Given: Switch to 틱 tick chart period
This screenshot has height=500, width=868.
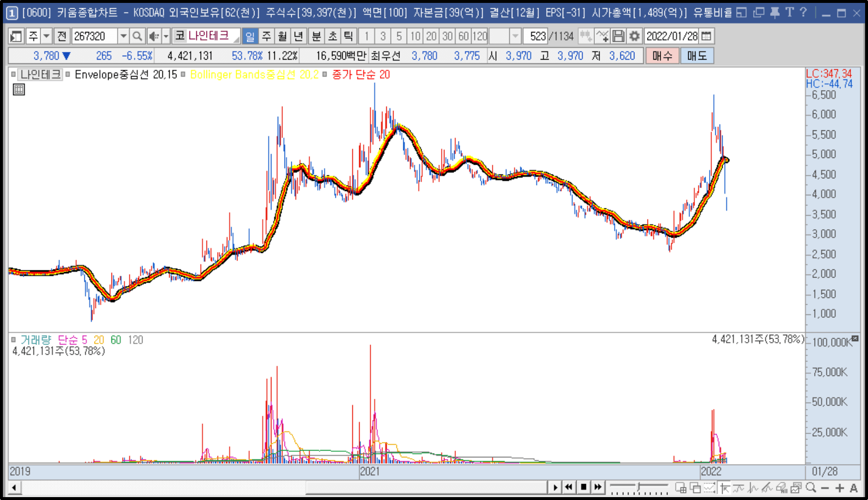Looking at the screenshot, I should [x=348, y=36].
